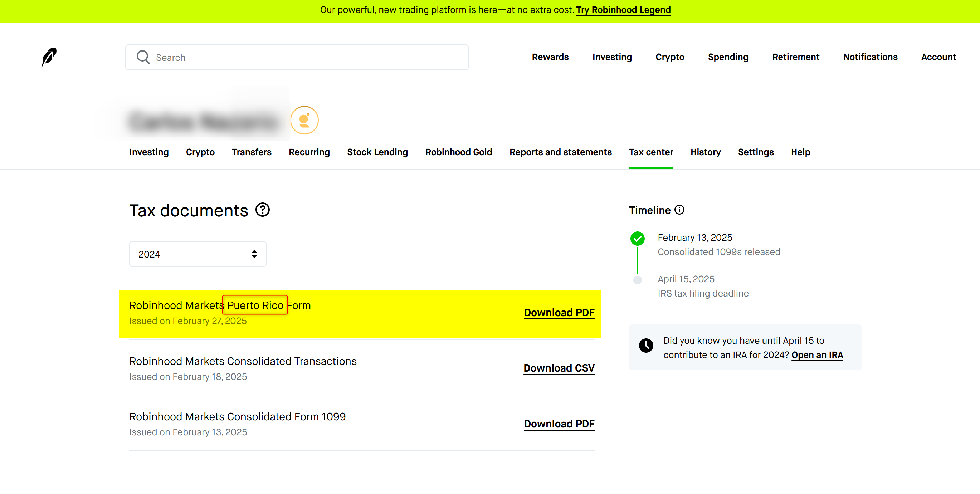Click 'Issued on February 13, 2025' text
Screen dimensions: 980x494
click(x=188, y=432)
